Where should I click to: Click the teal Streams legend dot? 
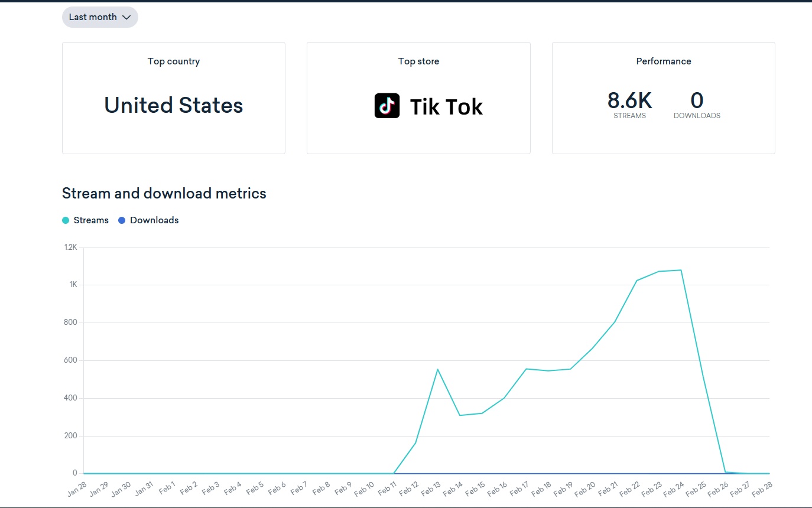point(66,220)
